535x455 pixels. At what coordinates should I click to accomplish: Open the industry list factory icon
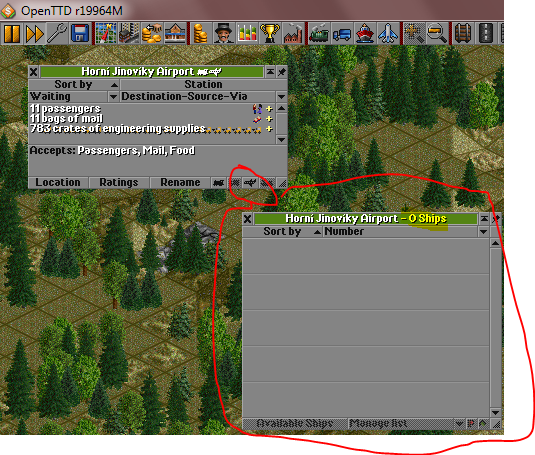(293, 33)
